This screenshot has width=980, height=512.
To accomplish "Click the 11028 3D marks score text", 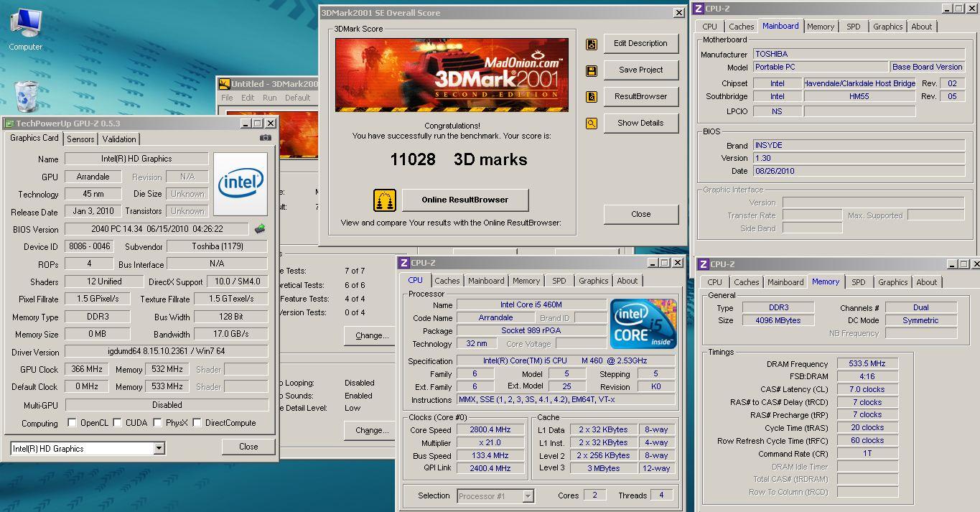I will click(x=458, y=159).
